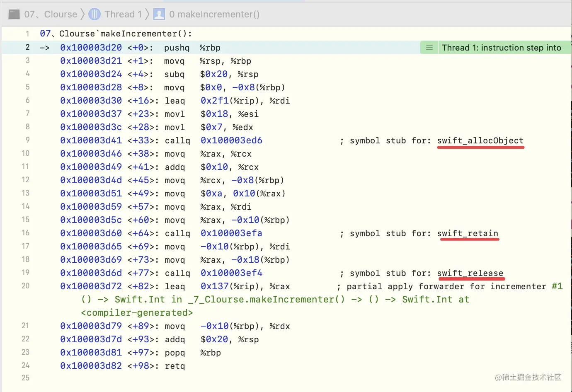Click address 0x100003d21 on line 3
This screenshot has height=392, width=572.
tap(91, 61)
